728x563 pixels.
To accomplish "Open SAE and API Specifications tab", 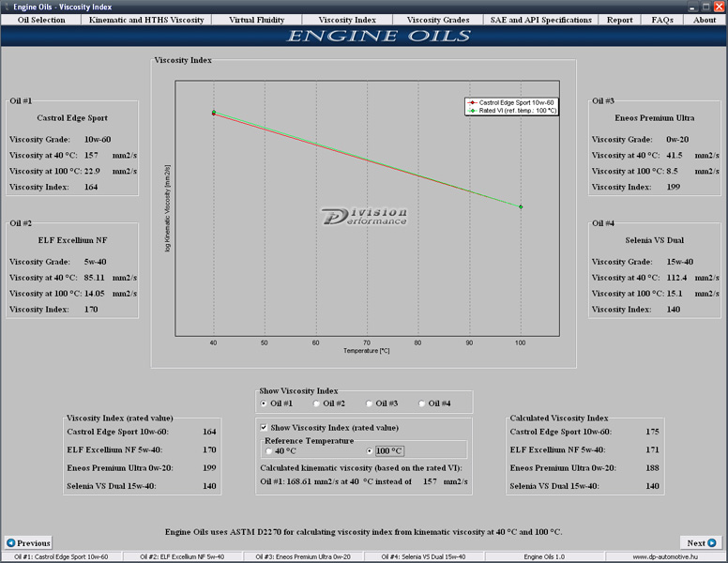I will click(x=541, y=20).
